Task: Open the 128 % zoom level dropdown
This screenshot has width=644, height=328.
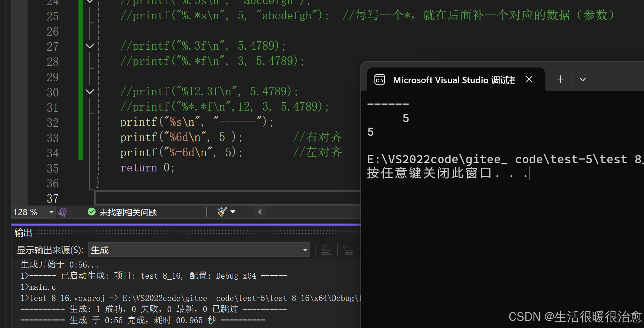Action: [x=52, y=212]
